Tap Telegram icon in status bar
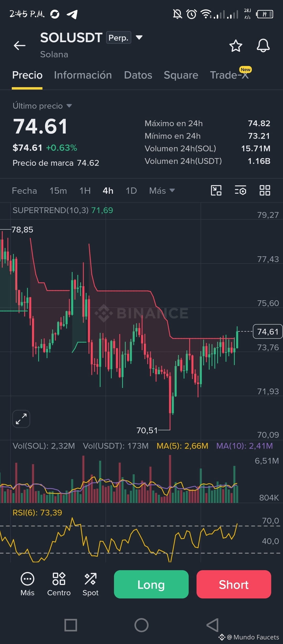This screenshot has height=644, width=283. (72, 14)
